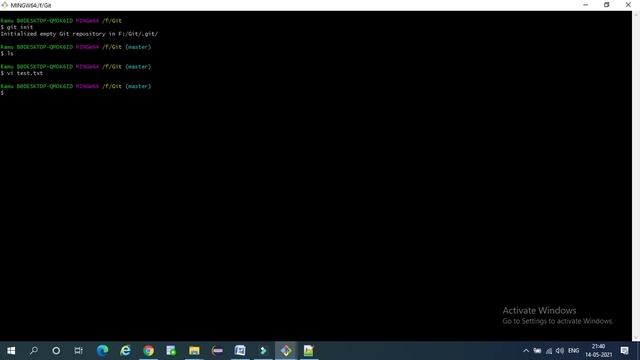The height and width of the screenshot is (360, 640).
Task: Click the last empty '$' prompt line
Action: [2, 93]
